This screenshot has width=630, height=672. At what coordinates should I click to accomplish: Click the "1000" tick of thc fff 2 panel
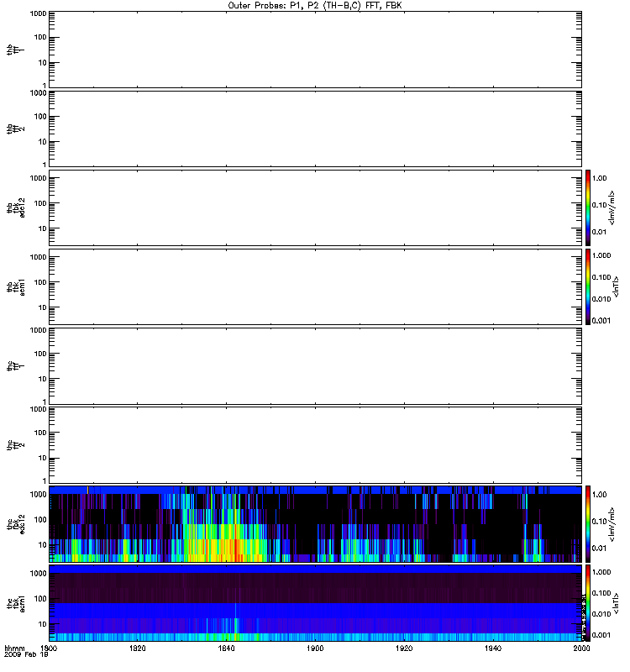click(x=38, y=409)
